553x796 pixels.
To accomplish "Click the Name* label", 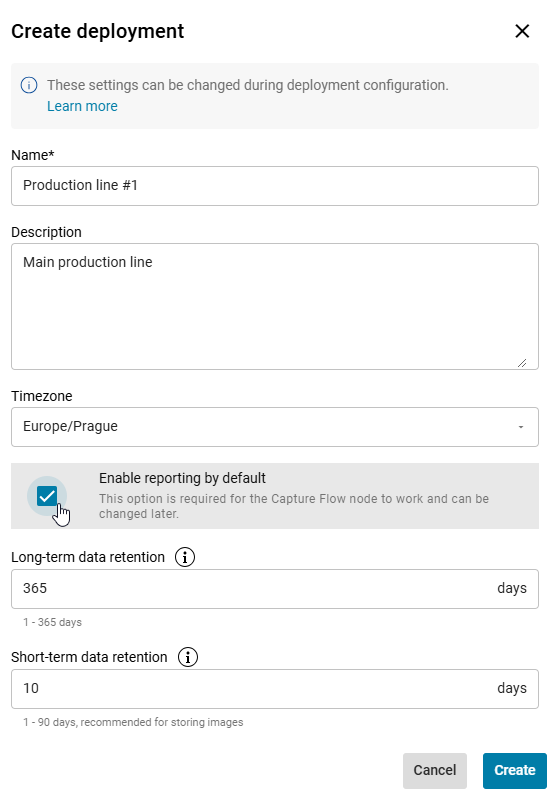I will point(32,155).
